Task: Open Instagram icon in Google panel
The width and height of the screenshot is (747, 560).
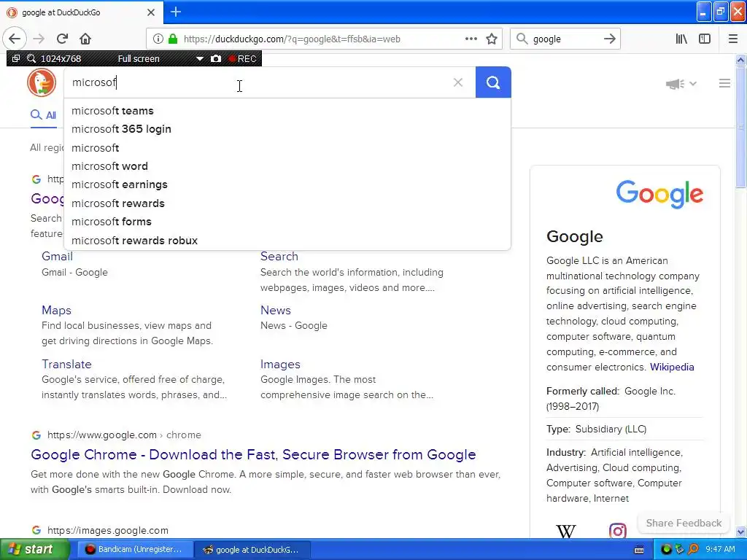Action: tap(617, 531)
